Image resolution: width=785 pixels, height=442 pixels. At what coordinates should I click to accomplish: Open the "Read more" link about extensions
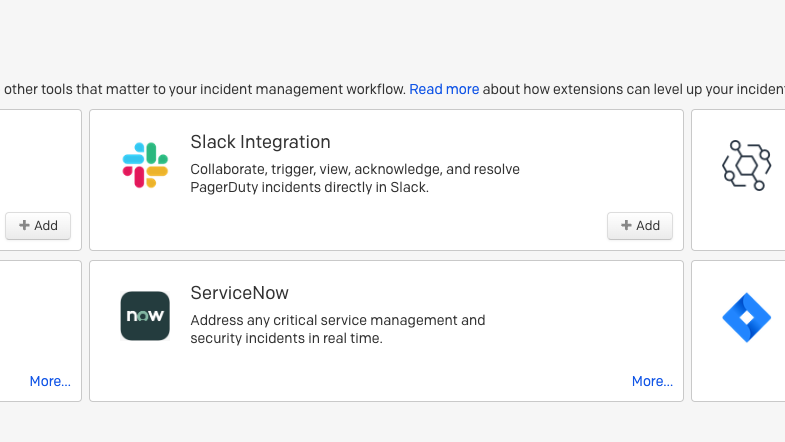tap(444, 89)
